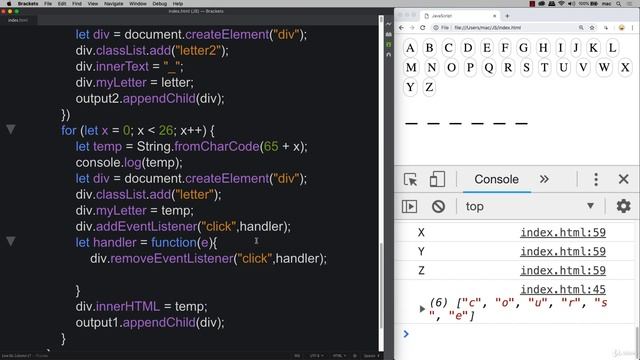Click the index.html:59 link for Y
640x360 pixels.
[563, 251]
